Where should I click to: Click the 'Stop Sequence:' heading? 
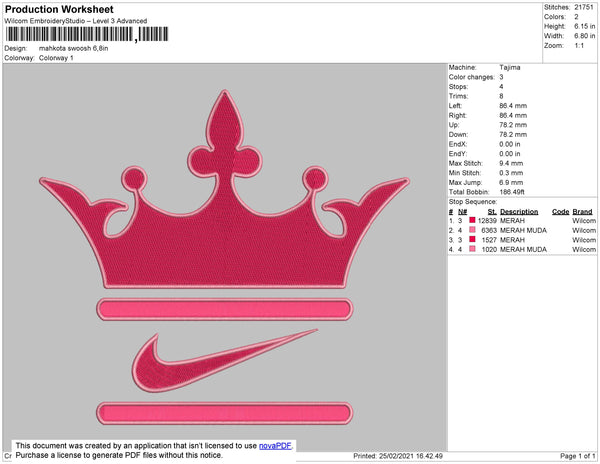point(473,202)
